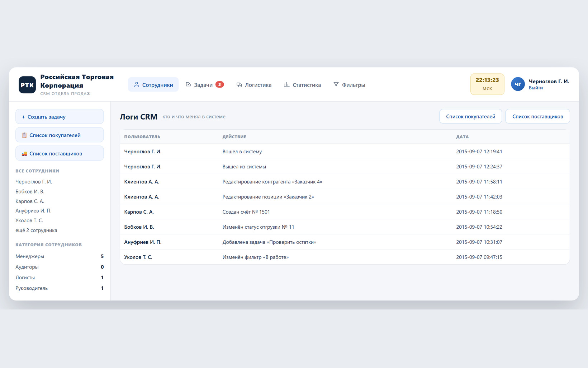The image size is (588, 368).
Task: Select the Аудиторы category
Action: [60, 267]
